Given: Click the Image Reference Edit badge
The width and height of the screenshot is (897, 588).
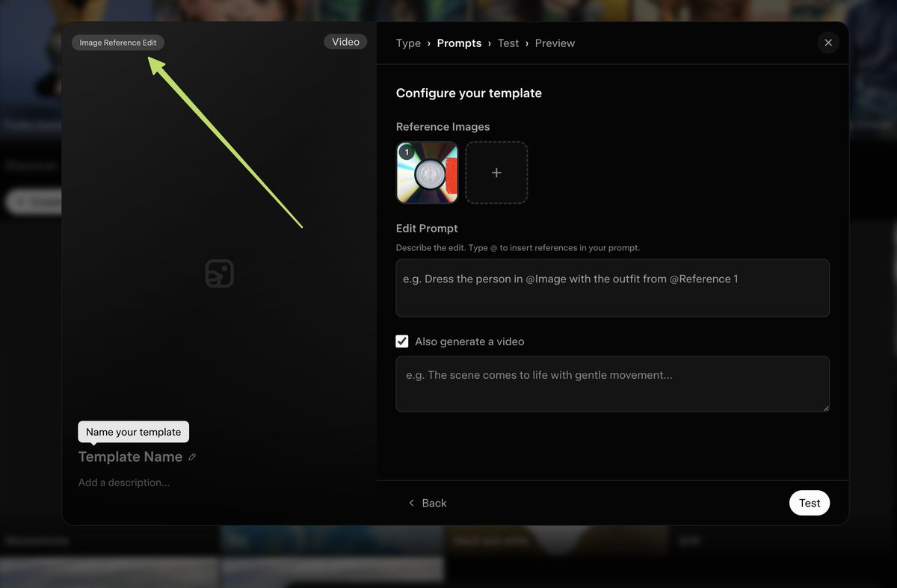Looking at the screenshot, I should tap(118, 43).
